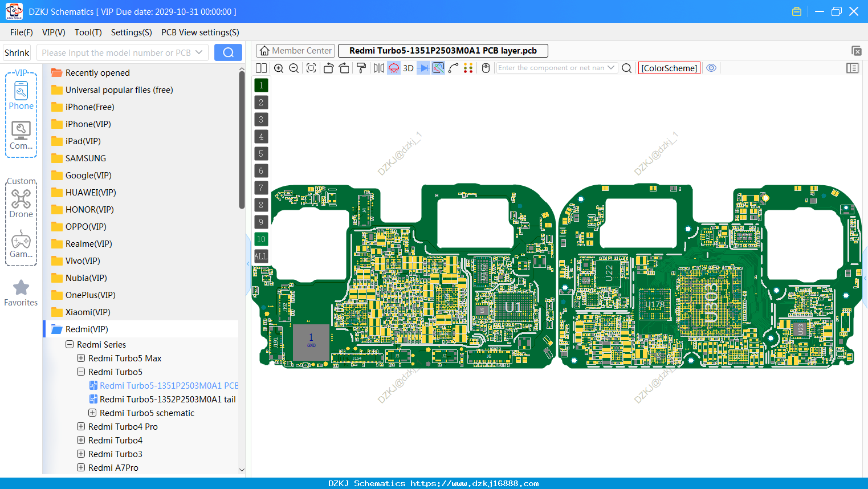
Task: Open PCB View settings(S) menu
Action: 200,32
